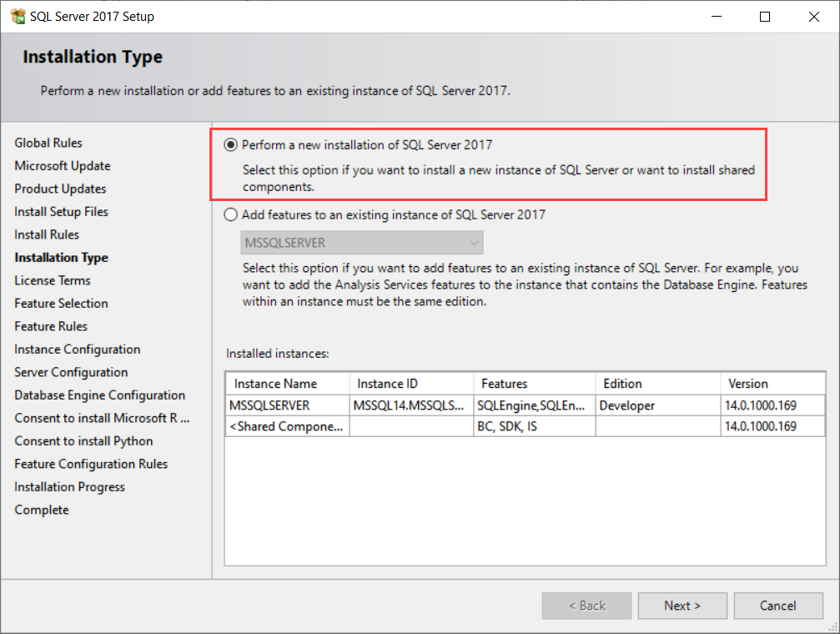Sort by Version column header
This screenshot has width=840, height=634.
(772, 384)
